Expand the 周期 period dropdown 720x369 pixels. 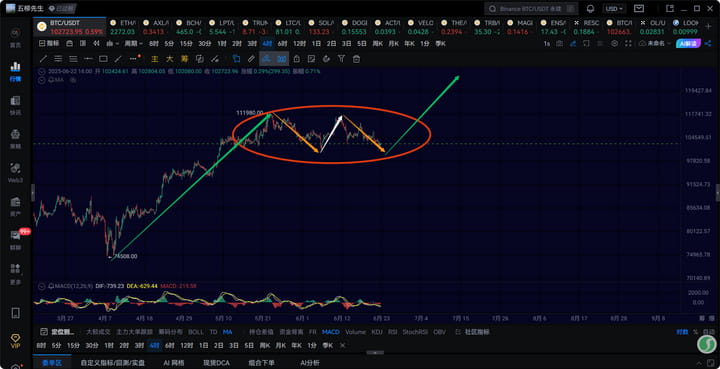(x=134, y=44)
